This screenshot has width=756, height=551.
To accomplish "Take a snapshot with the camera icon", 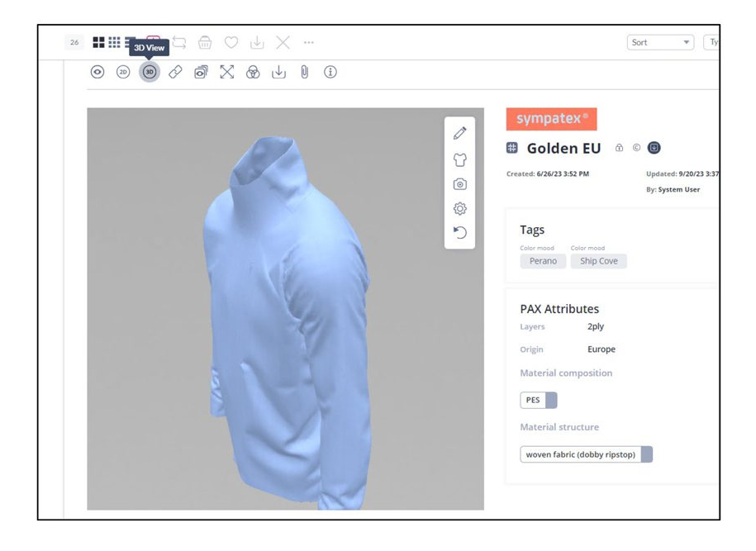I will pos(460,184).
